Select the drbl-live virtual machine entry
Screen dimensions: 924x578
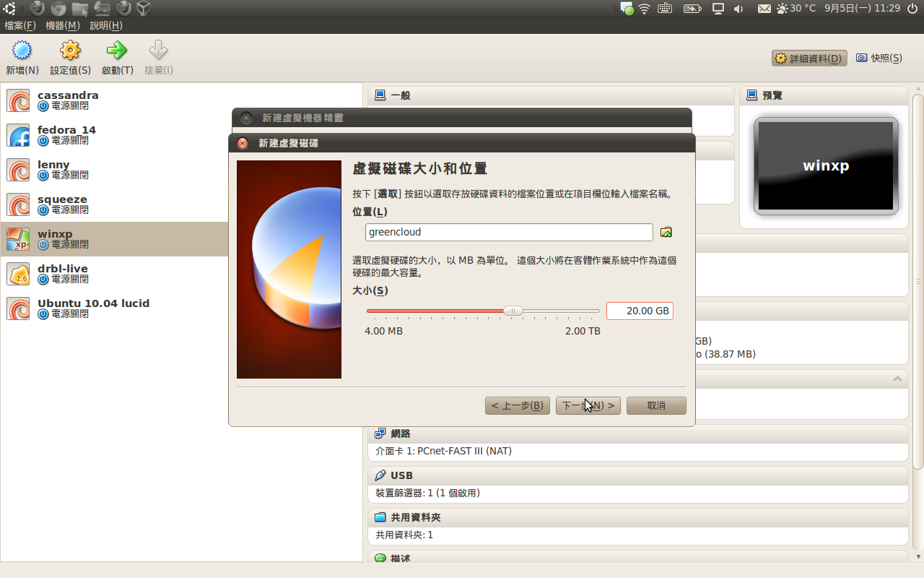(x=63, y=274)
